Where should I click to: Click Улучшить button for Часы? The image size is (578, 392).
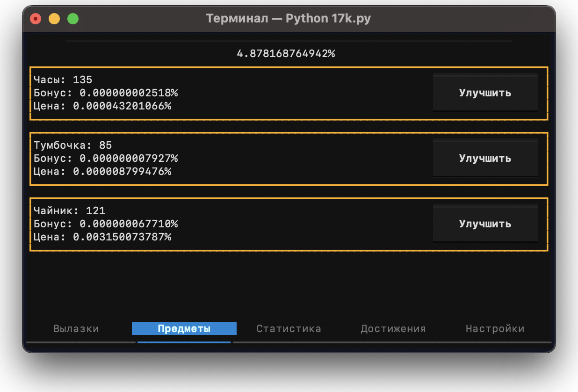point(485,93)
